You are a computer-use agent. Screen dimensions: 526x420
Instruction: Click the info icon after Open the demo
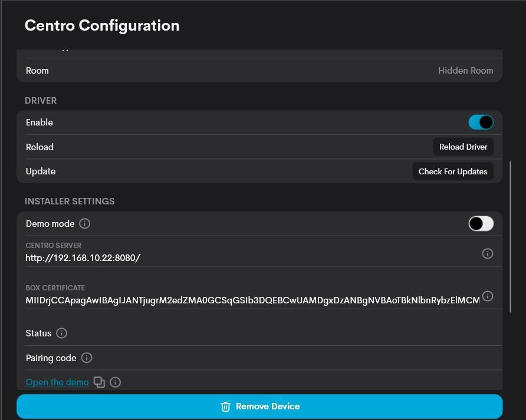(x=115, y=382)
